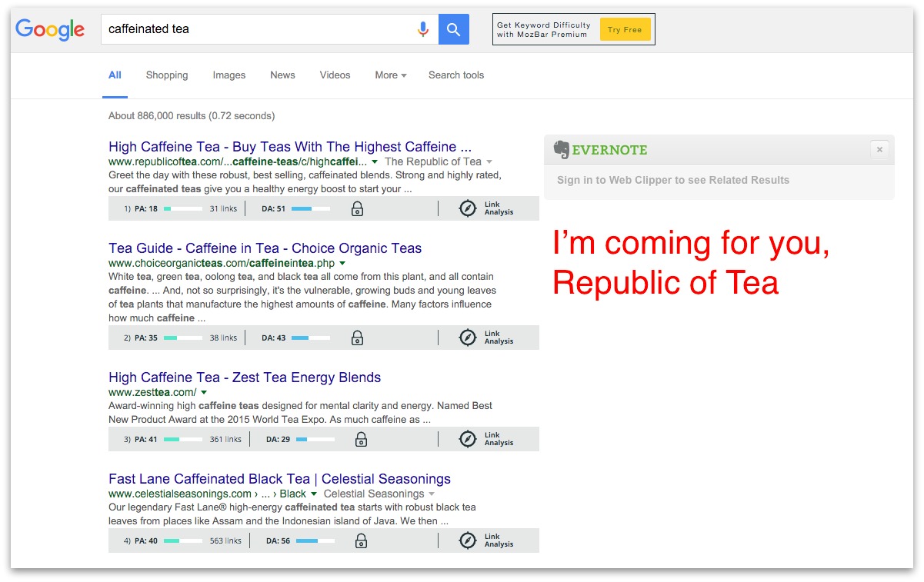Viewport: 924px width, 582px height.
Task: Open Fast Lane Caffeinated Black Tea result
Action: pos(279,479)
